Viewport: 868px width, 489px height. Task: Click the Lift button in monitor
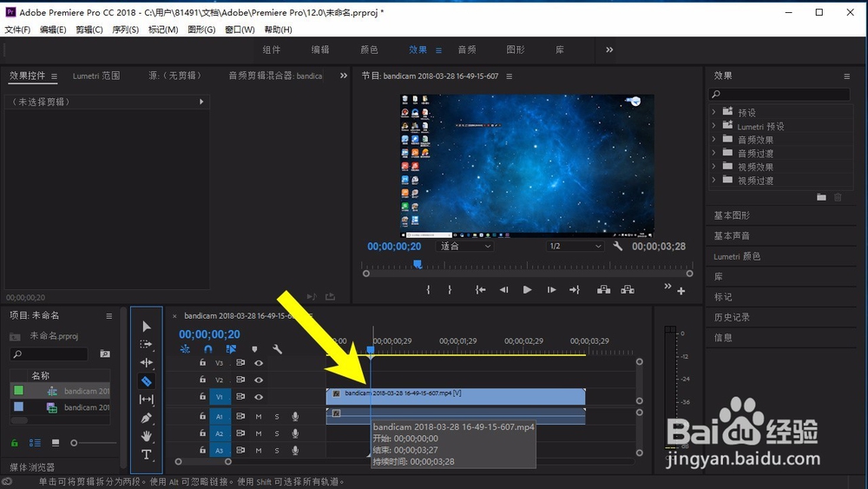[x=603, y=289]
